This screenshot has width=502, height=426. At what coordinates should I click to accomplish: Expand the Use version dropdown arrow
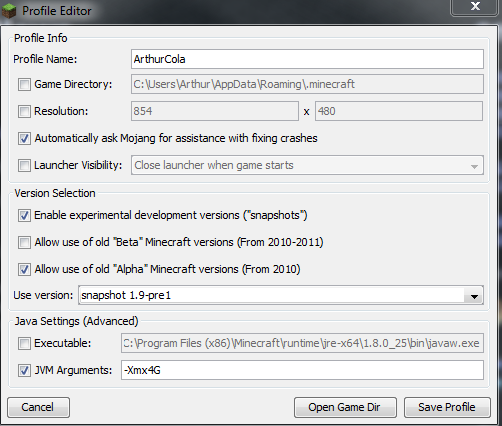tap(474, 296)
